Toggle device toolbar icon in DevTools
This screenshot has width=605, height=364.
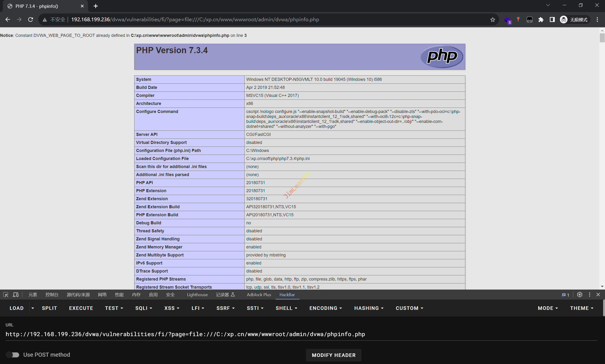coord(16,295)
